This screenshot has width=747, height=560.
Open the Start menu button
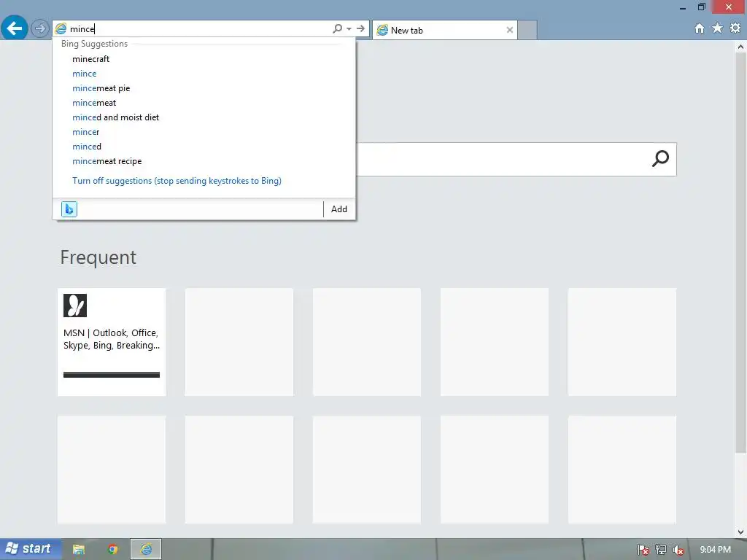(x=30, y=549)
